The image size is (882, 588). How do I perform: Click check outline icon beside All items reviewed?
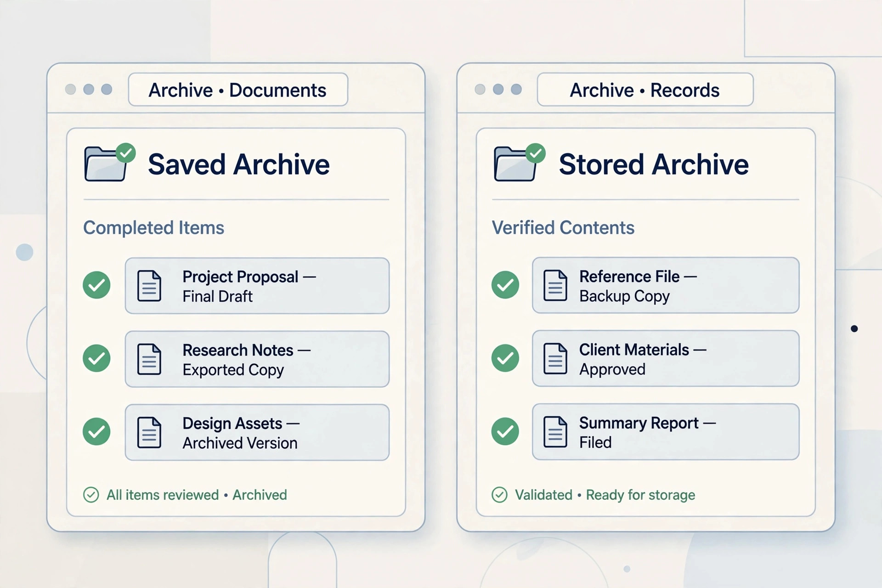point(91,495)
